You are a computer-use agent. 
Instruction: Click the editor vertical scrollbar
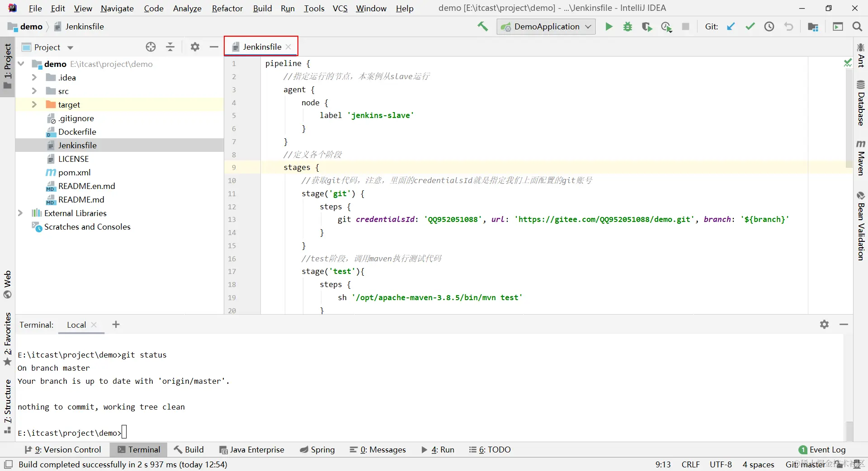[849, 118]
